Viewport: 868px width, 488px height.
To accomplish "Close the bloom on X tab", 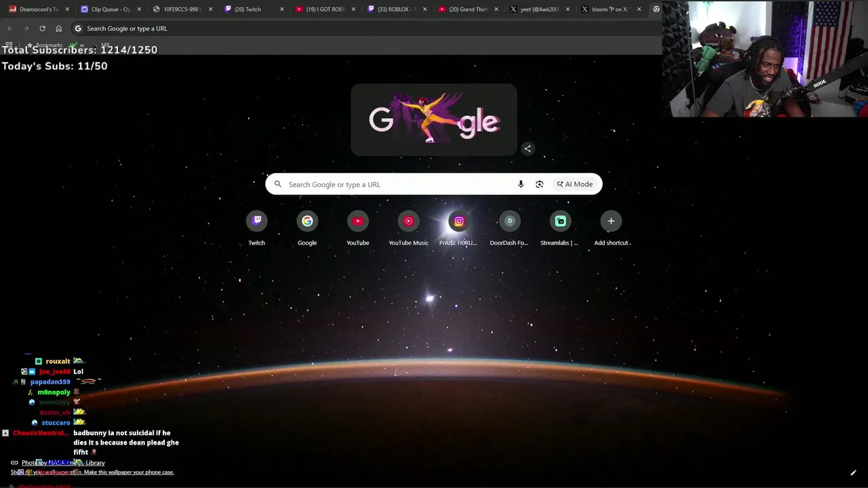I will (x=639, y=9).
